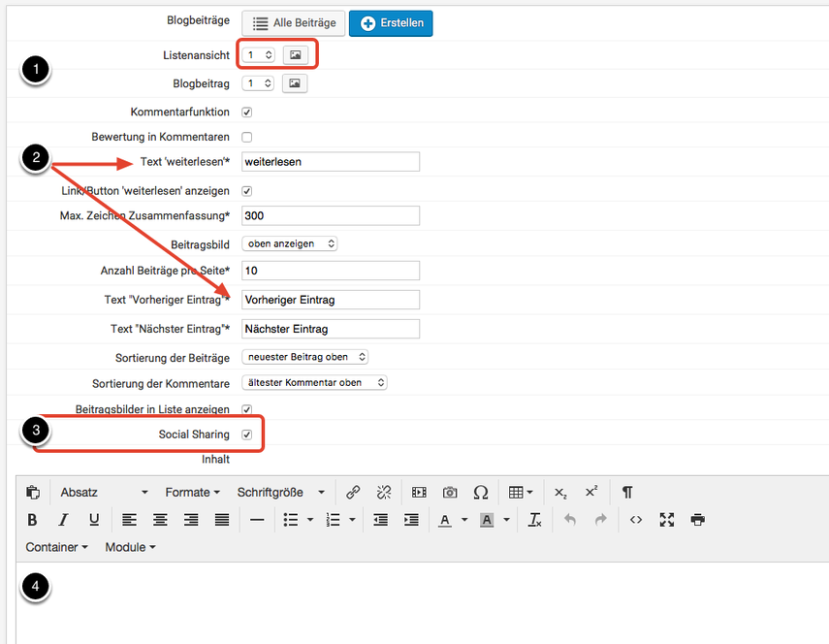Screen dimensions: 829x644
Task: Click the Max. Zeichen Zusammenfassung input field
Action: (330, 215)
